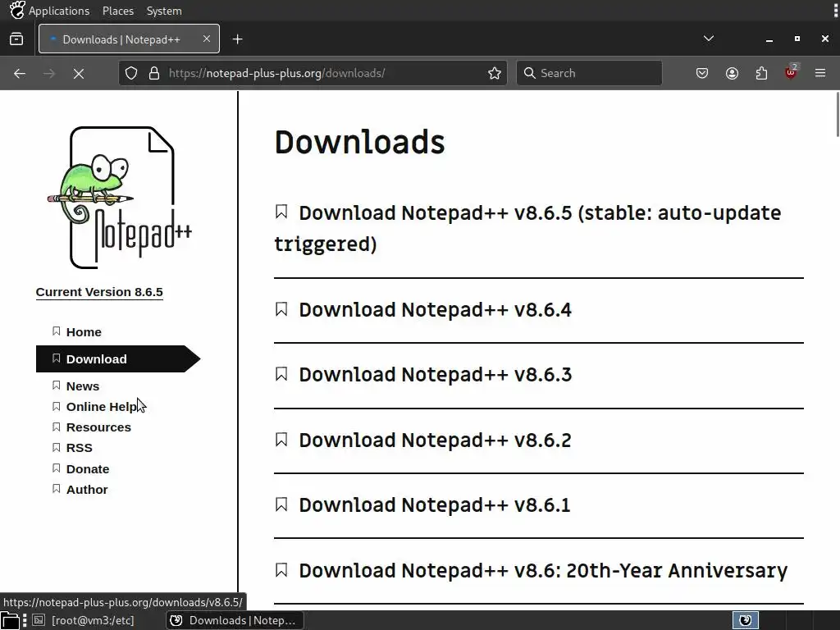Image resolution: width=840 pixels, height=630 pixels.
Task: Click the back navigation arrow
Action: 20,73
